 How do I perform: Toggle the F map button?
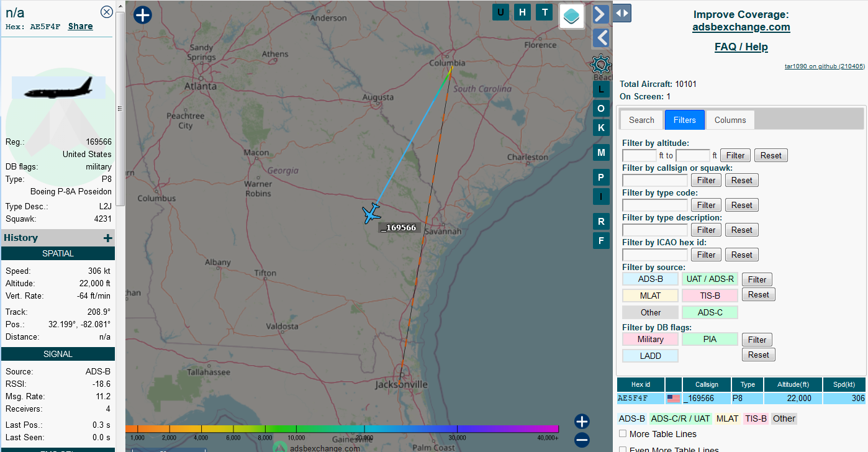[x=600, y=241]
